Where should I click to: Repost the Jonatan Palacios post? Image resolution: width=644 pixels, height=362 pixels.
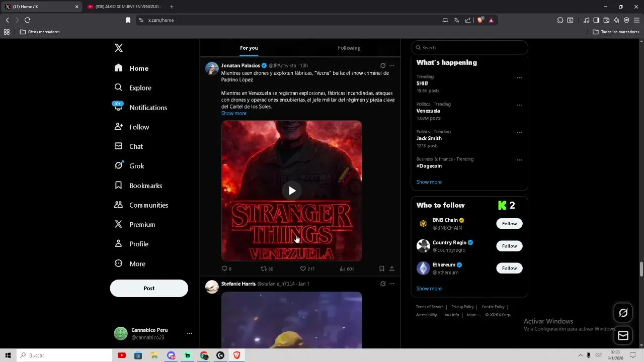[267, 268]
